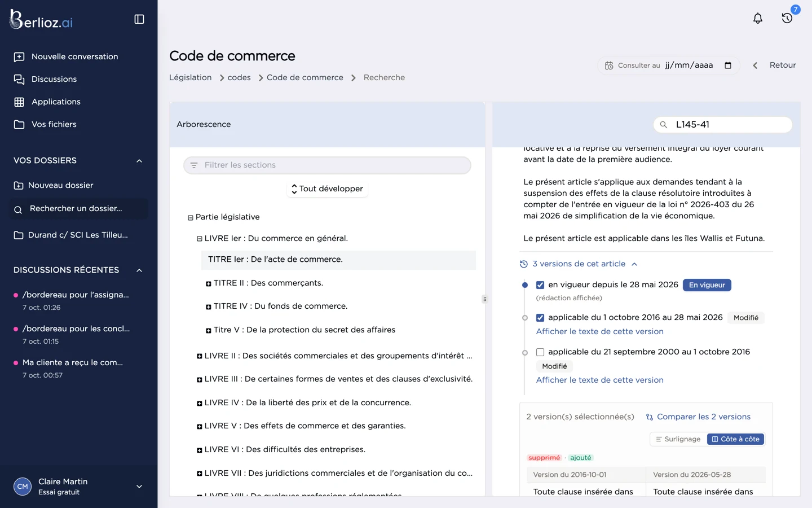The image size is (812, 508).
Task: Expand TITRE II : Des commerçants
Action: click(209, 284)
